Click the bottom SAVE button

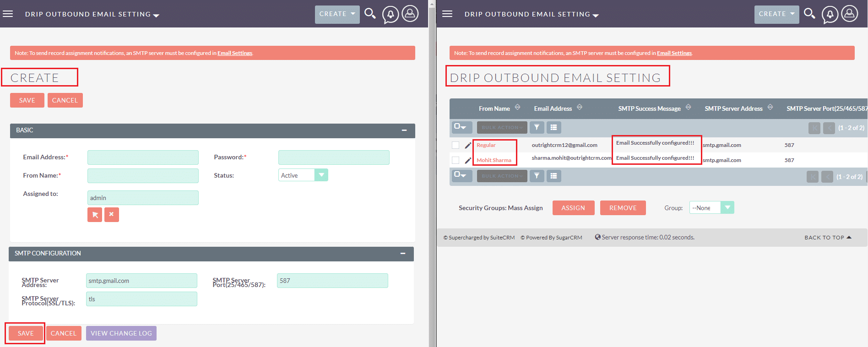coord(26,333)
